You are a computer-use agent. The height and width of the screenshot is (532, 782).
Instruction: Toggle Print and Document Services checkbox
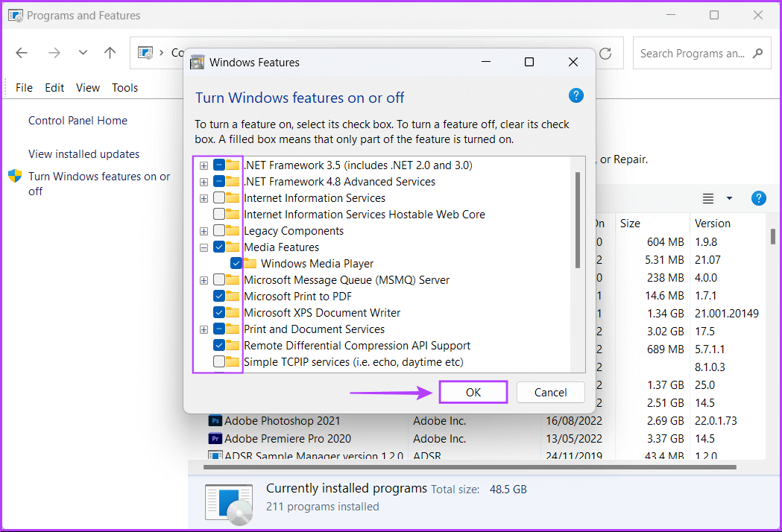(x=219, y=329)
